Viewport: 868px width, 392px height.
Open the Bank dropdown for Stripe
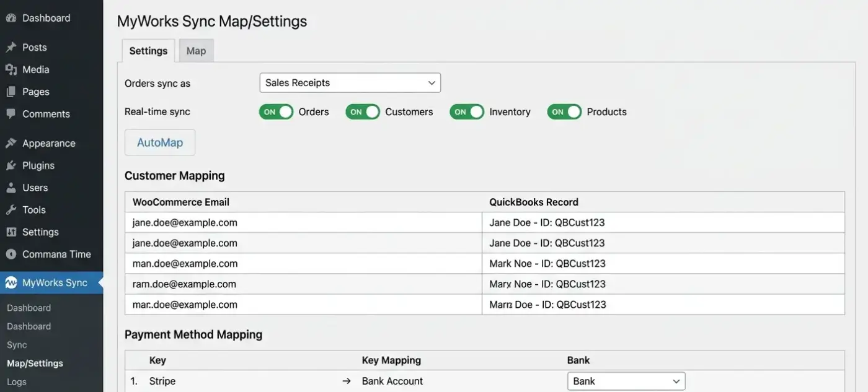(626, 381)
